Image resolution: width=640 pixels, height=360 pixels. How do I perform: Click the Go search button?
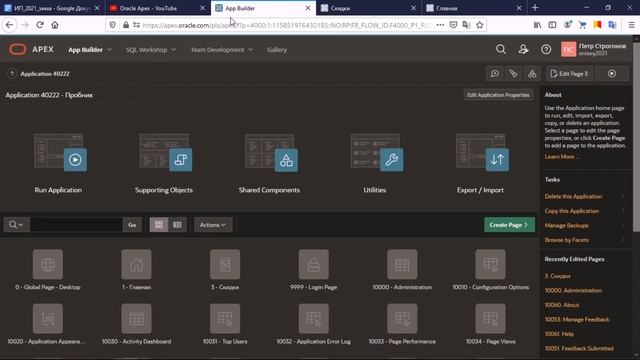132,225
